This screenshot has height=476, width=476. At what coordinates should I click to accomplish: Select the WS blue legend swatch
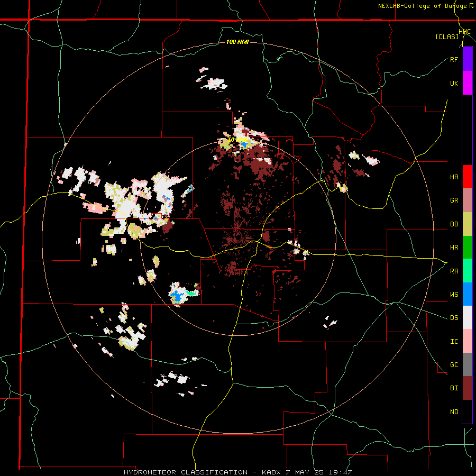tap(467, 294)
